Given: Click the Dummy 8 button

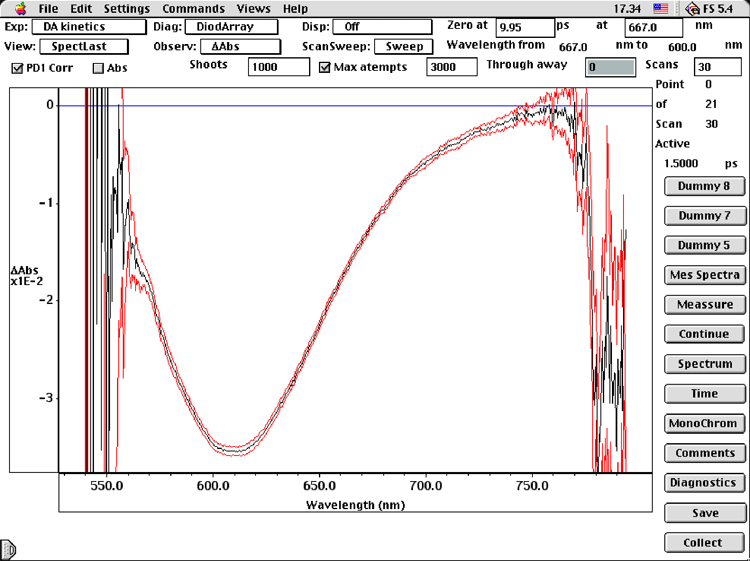Looking at the screenshot, I should coord(705,186).
